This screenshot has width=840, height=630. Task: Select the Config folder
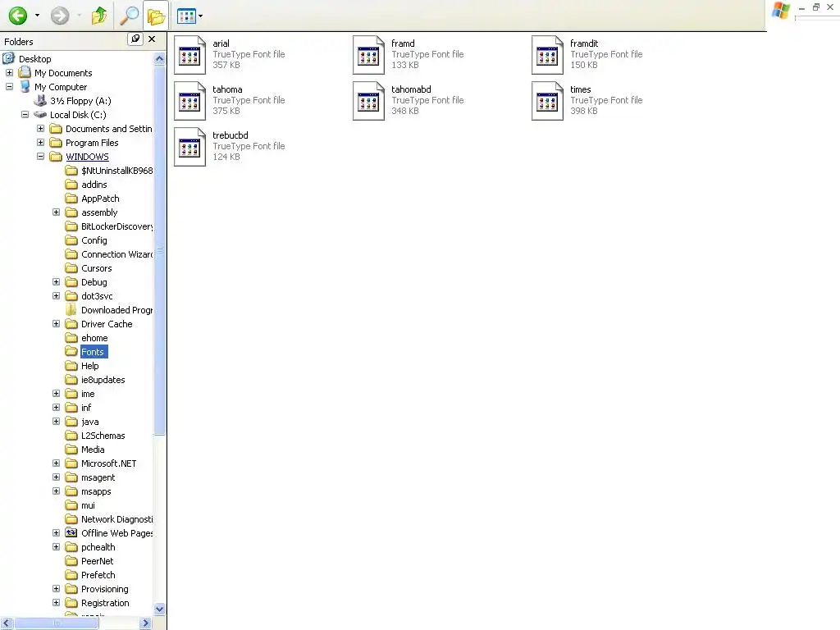(94, 240)
